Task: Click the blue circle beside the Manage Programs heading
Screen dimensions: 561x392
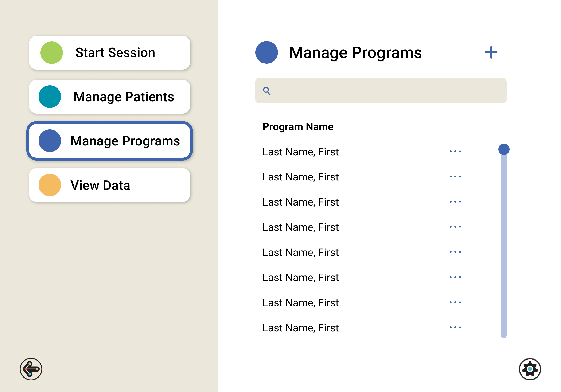Action: (266, 52)
